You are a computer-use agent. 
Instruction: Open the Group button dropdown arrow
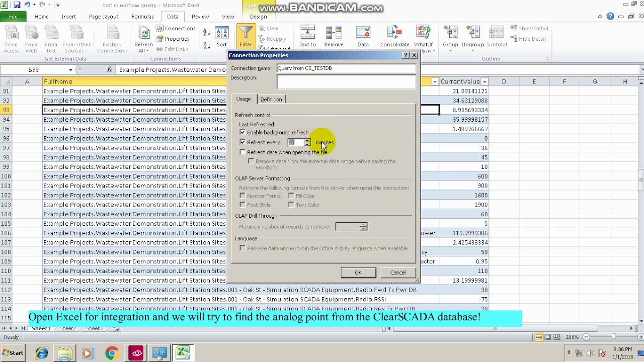click(450, 50)
